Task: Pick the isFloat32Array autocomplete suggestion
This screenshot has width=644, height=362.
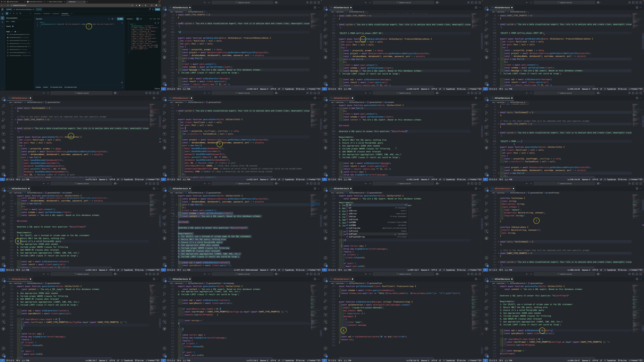Action: pyautogui.click(x=377, y=237)
